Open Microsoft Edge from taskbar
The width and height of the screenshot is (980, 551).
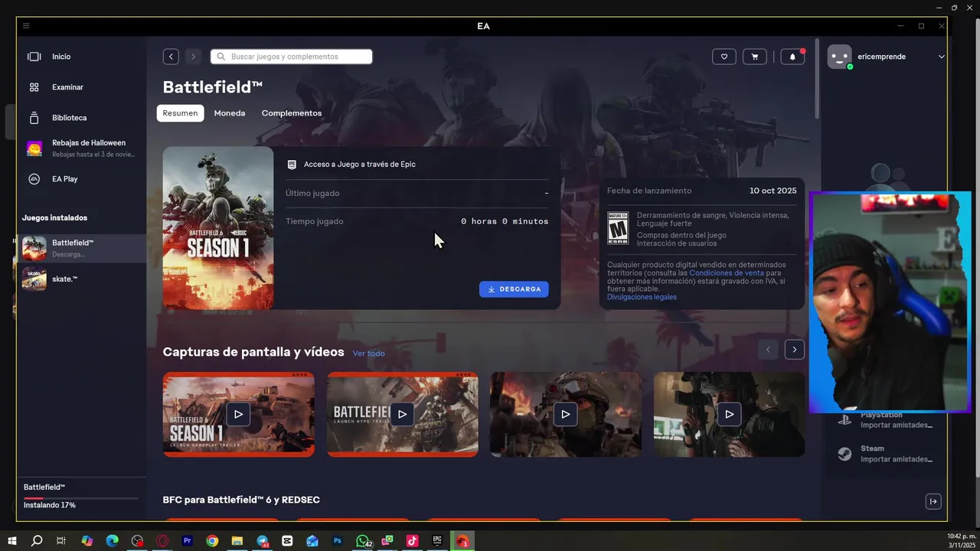point(112,541)
